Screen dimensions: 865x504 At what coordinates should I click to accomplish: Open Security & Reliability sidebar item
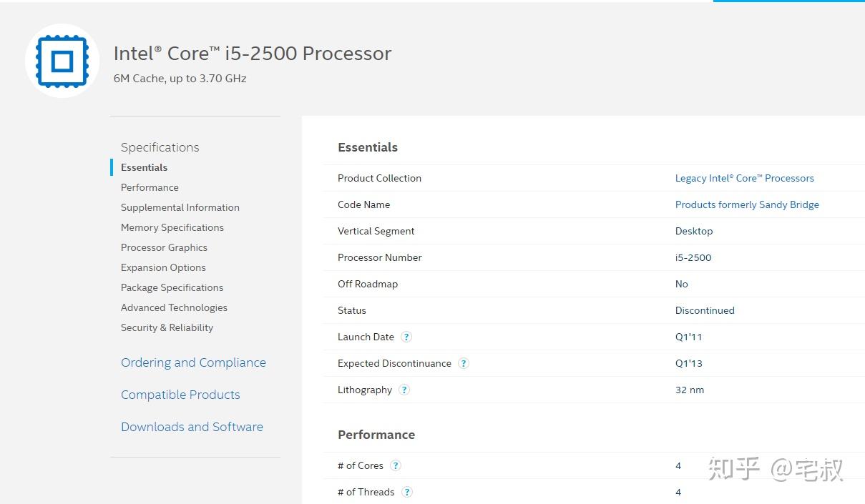(x=167, y=327)
